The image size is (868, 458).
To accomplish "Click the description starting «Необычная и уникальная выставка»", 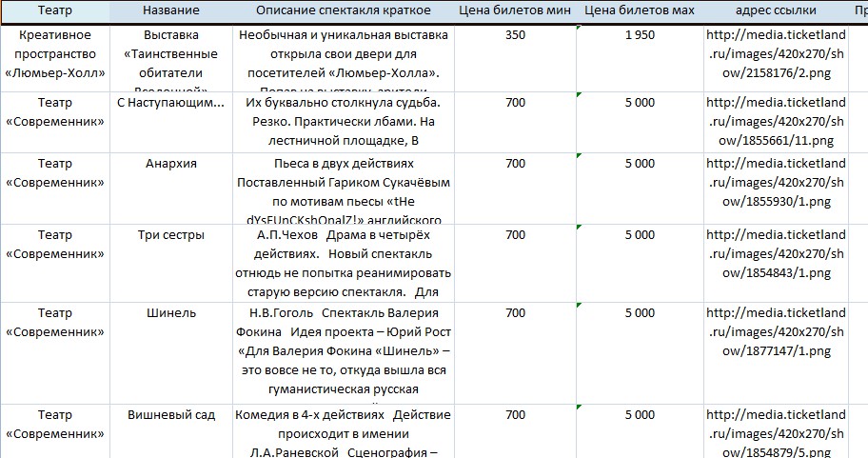I will (x=344, y=59).
